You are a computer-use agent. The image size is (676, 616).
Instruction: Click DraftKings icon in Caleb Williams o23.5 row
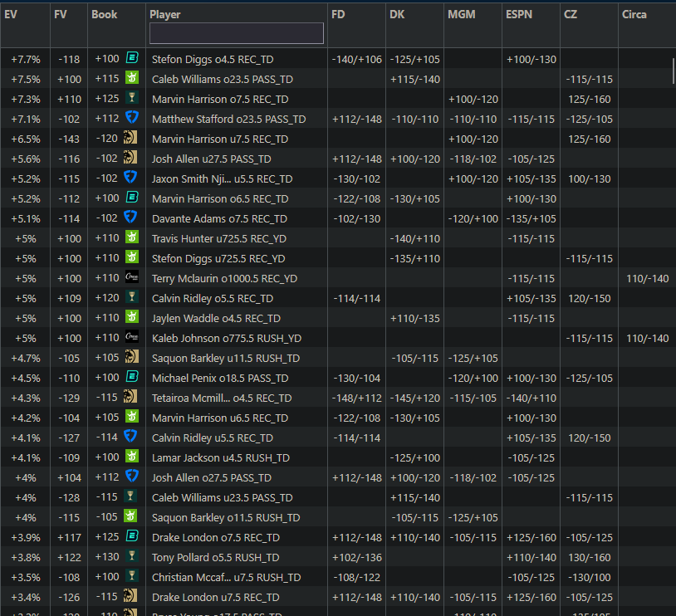pos(132,77)
